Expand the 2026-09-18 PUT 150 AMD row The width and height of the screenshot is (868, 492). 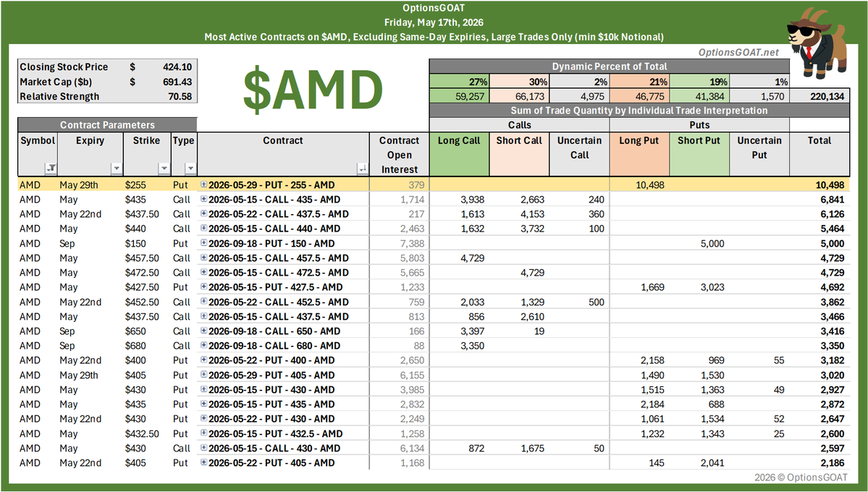pyautogui.click(x=203, y=243)
